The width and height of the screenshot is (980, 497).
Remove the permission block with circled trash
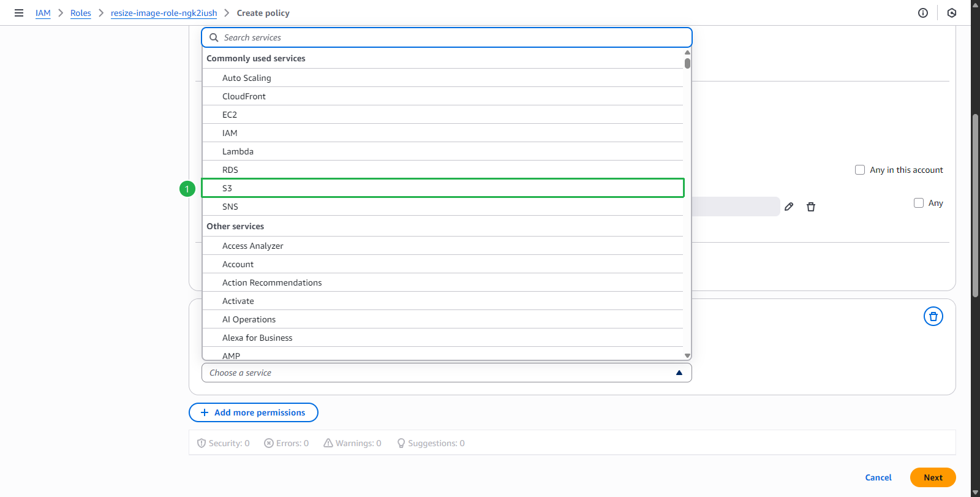933,316
